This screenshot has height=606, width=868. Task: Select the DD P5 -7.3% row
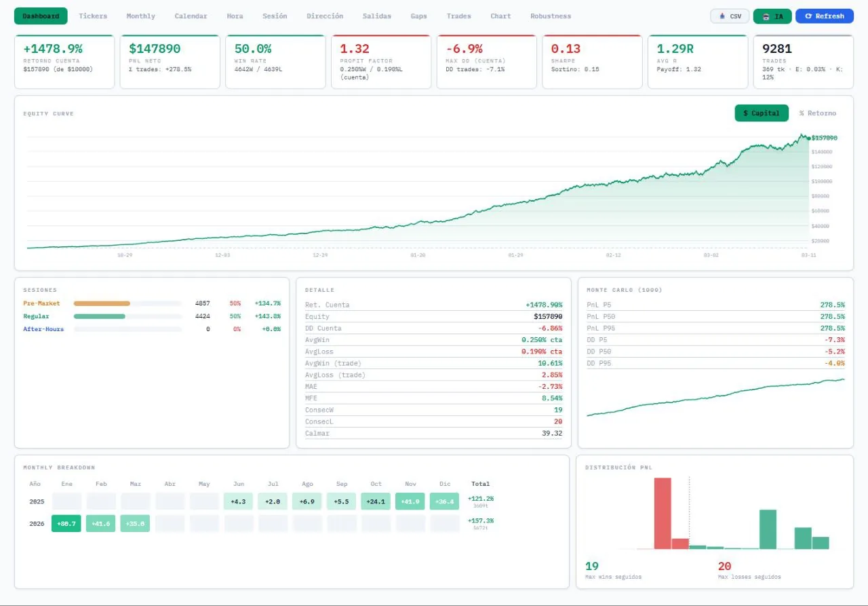(715, 340)
